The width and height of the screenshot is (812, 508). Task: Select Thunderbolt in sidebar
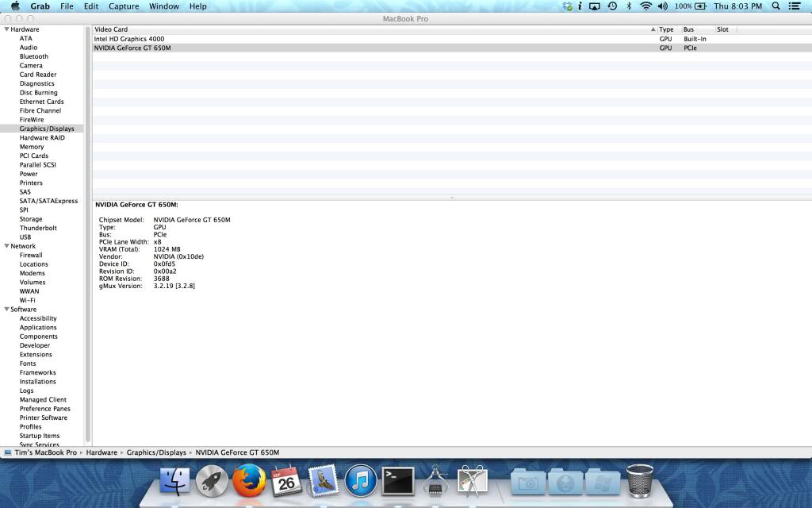pyautogui.click(x=38, y=228)
